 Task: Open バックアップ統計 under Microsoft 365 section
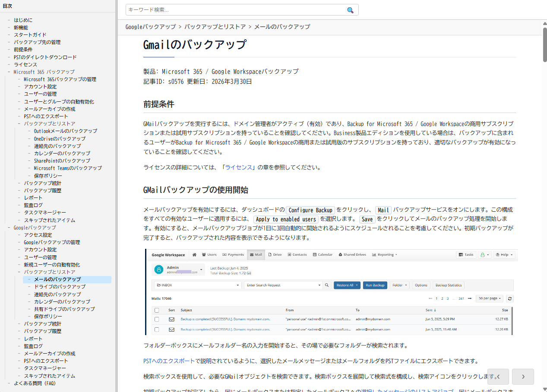42,183
